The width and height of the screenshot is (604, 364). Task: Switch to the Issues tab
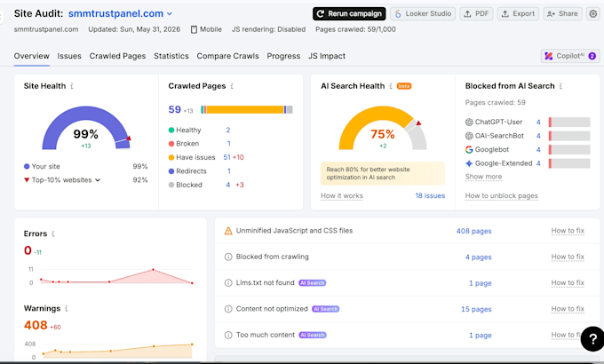(69, 56)
